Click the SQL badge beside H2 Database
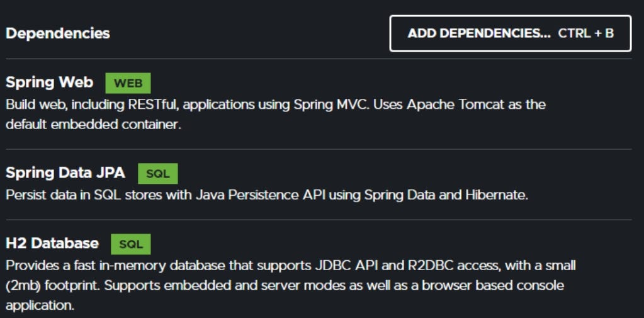This screenshot has width=644, height=318. (x=130, y=244)
